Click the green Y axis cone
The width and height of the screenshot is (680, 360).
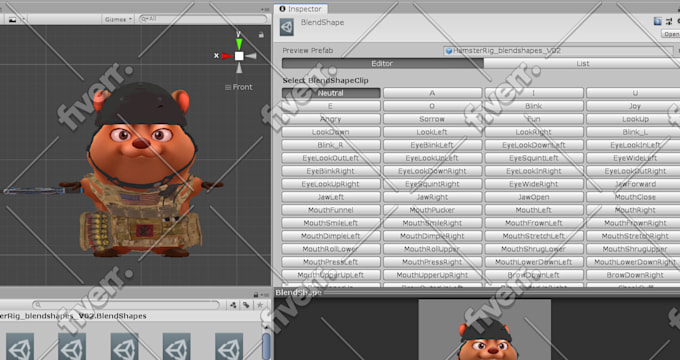click(x=239, y=43)
